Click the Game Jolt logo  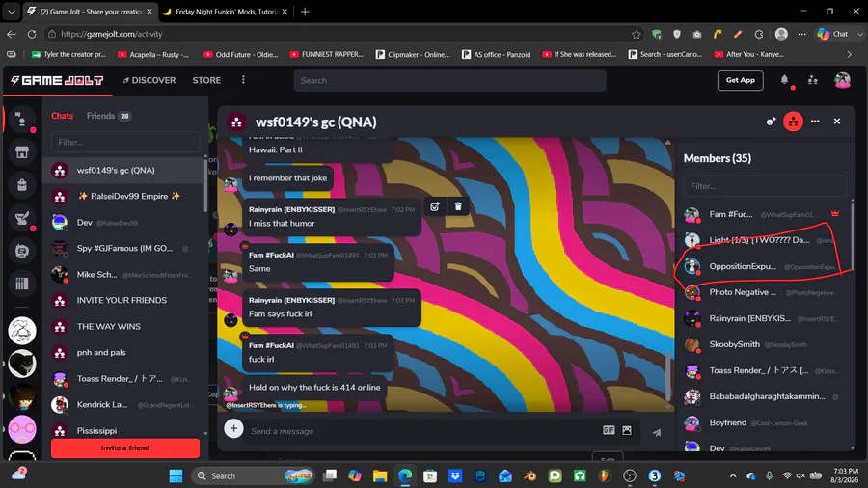point(57,81)
